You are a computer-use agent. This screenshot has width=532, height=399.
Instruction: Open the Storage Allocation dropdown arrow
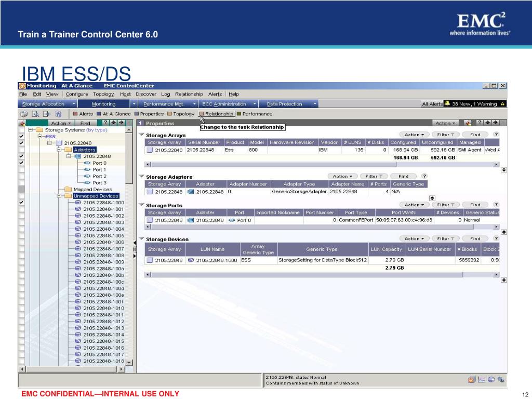coord(74,103)
